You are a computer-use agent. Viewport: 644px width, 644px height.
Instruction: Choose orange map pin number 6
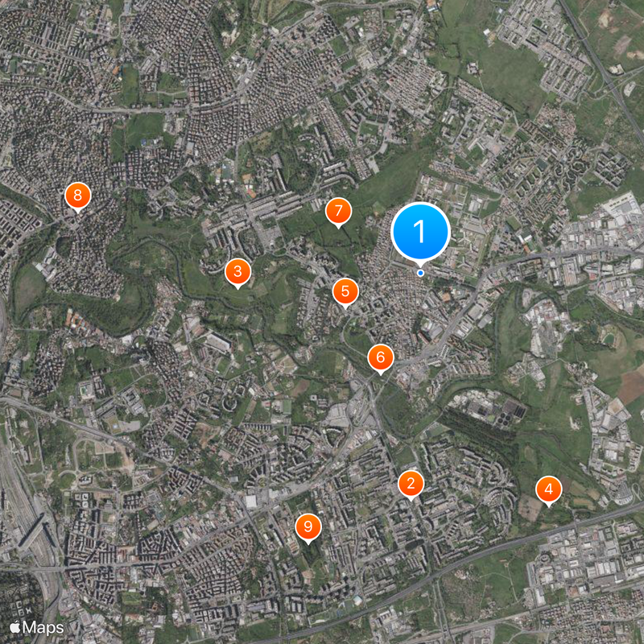[x=381, y=358]
